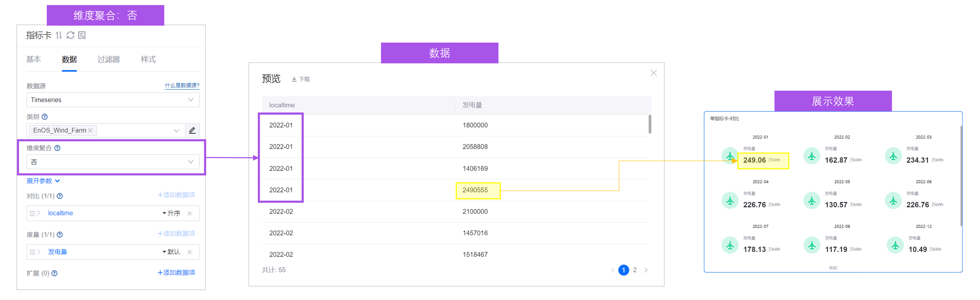Click the edit pencil icon next to 类别

192,131
